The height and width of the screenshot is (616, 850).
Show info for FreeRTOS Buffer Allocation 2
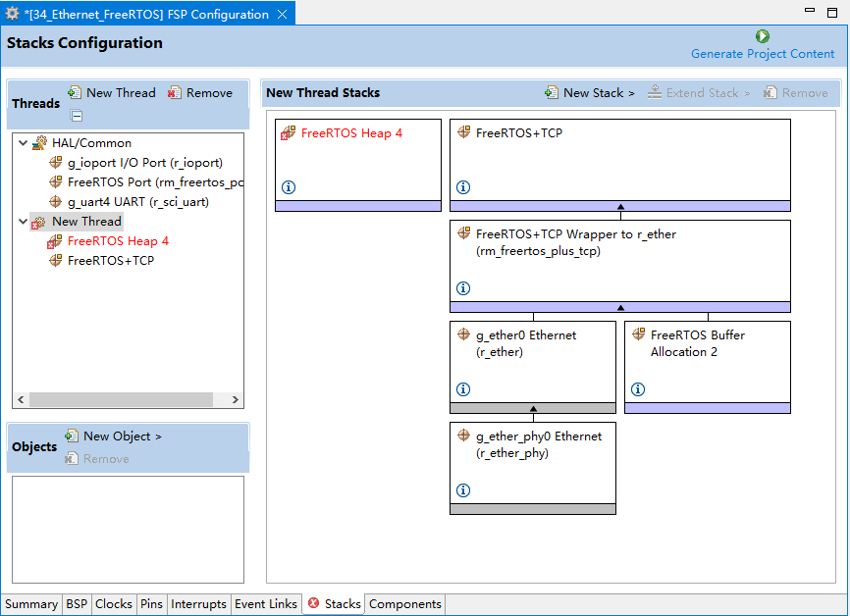point(638,389)
